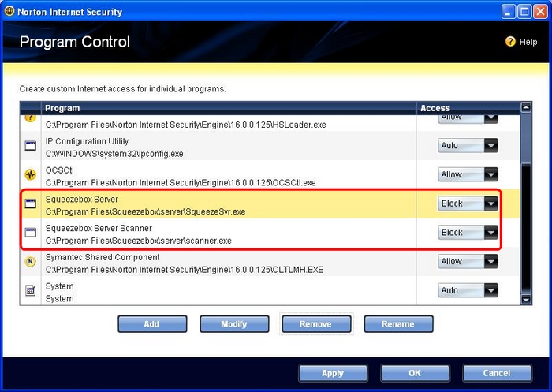The width and height of the screenshot is (552, 392).
Task: Click the Squeezebox Server program icon
Action: [31, 203]
